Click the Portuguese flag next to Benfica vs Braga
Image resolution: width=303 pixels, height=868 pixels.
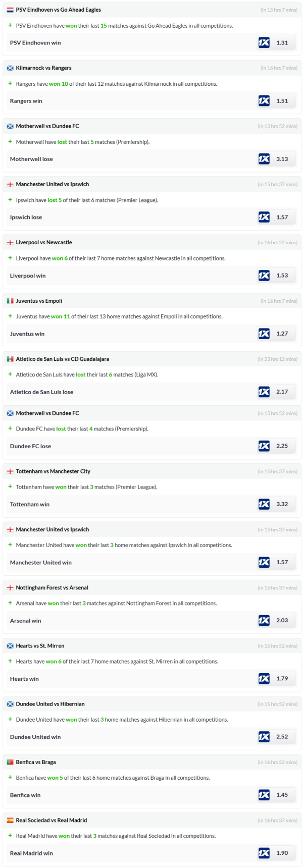click(10, 762)
